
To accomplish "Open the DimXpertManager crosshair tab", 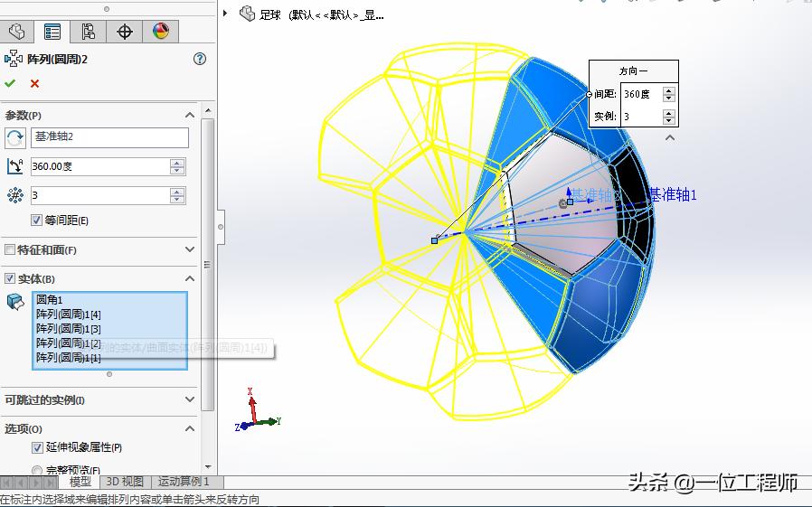I will point(125,33).
